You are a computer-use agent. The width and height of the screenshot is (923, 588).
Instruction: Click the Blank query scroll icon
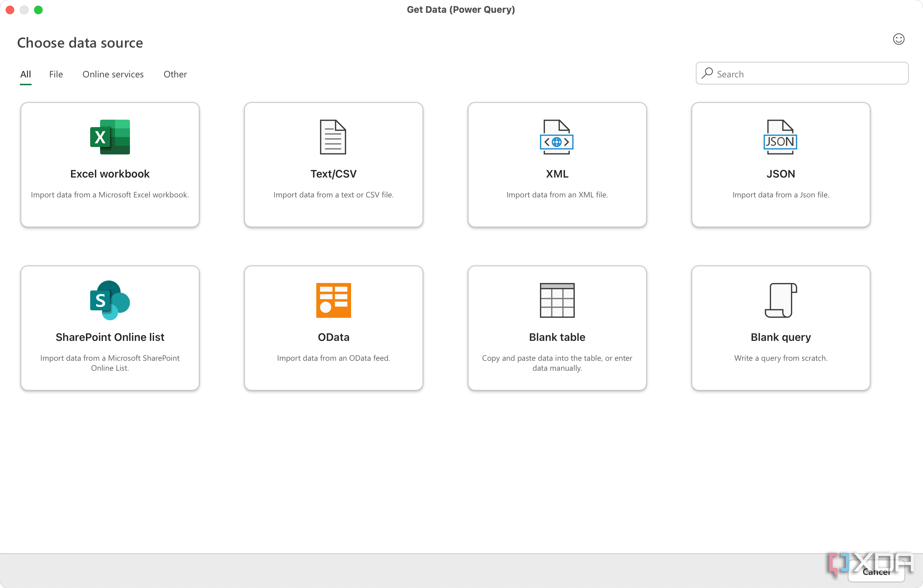pyautogui.click(x=781, y=300)
